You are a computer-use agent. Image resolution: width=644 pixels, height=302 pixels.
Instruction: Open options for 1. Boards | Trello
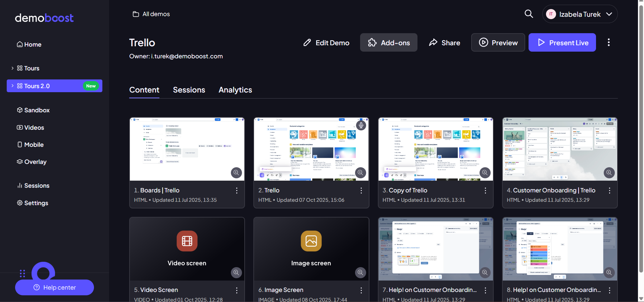[x=237, y=190]
